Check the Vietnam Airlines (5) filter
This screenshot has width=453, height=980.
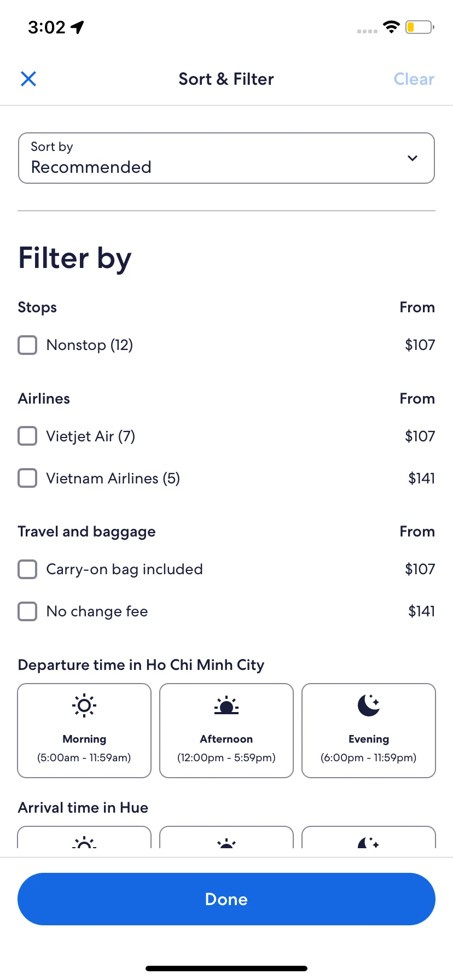27,479
